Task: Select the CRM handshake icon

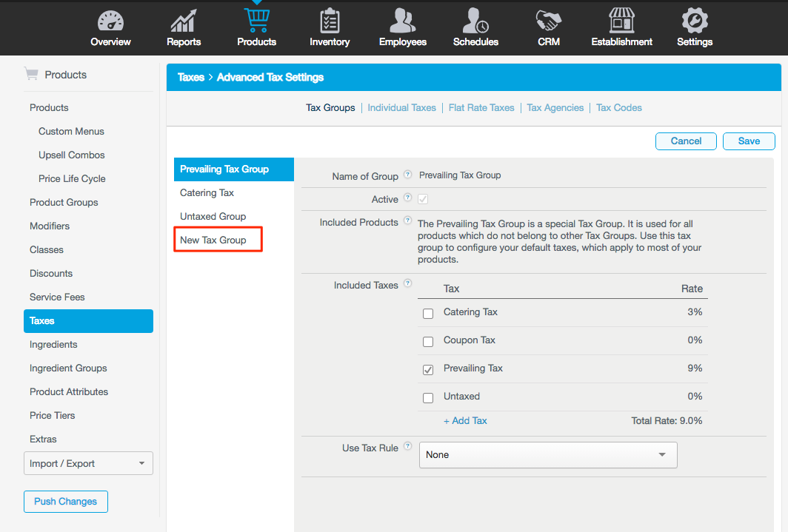Action: pos(548,20)
